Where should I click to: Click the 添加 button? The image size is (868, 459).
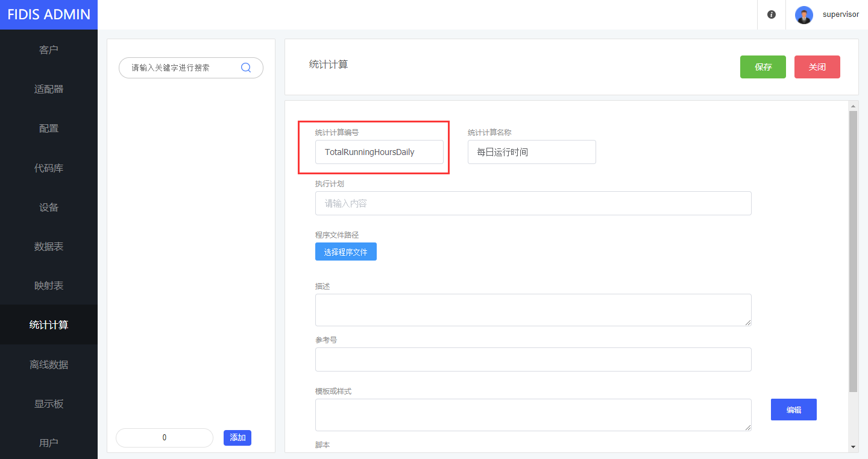click(x=237, y=438)
